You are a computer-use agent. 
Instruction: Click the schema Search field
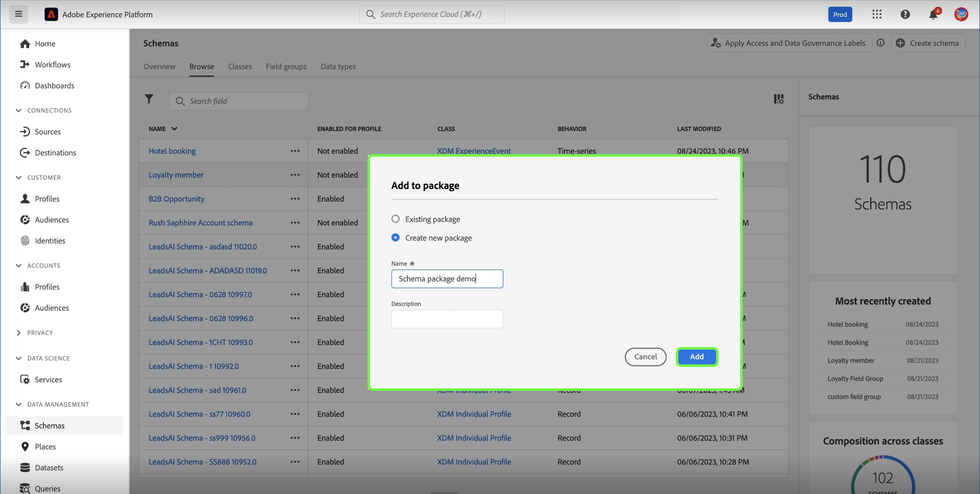point(238,101)
